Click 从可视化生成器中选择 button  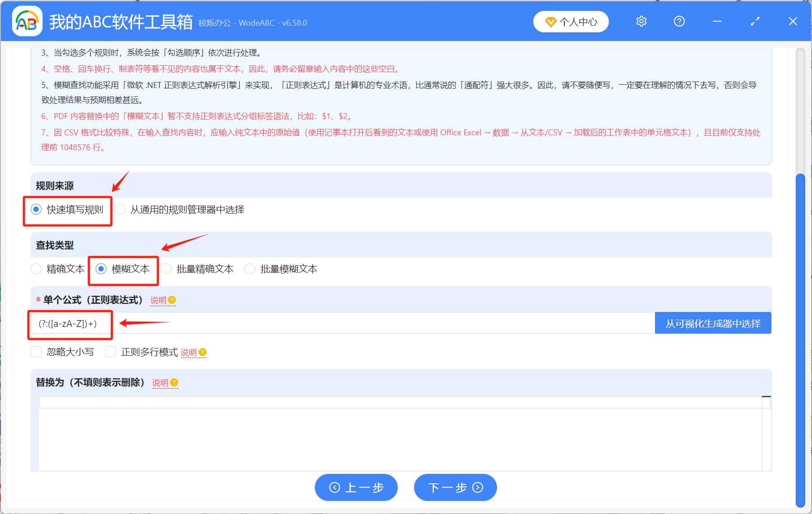coord(713,323)
